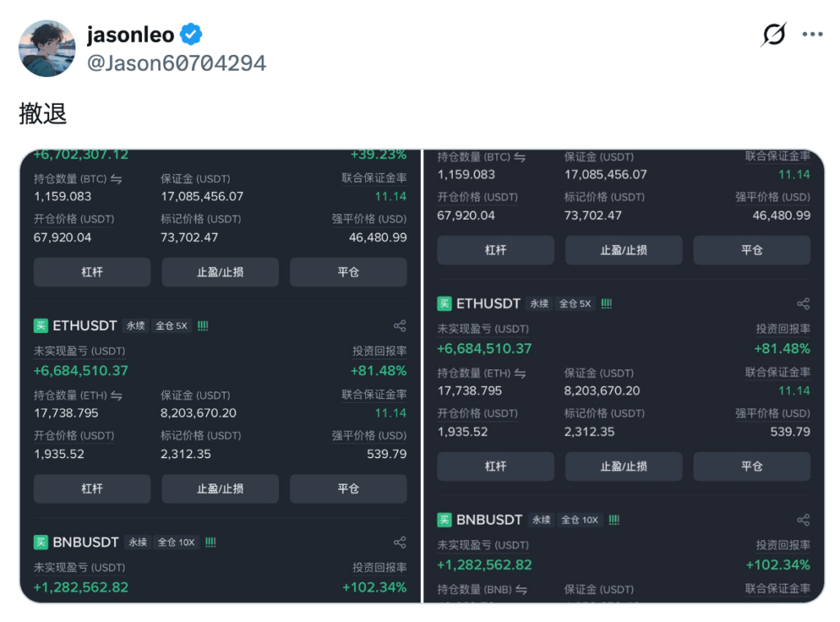Select the ETHUSDT contract title

pyautogui.click(x=83, y=325)
